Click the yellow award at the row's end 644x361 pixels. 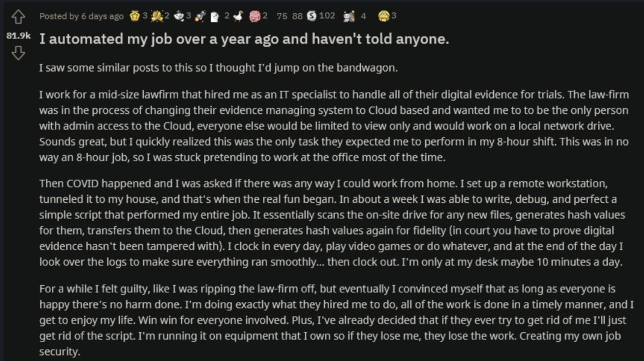click(385, 16)
